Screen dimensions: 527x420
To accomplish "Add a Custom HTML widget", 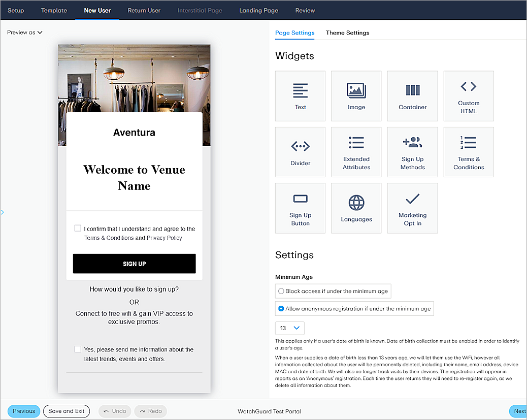I will [468, 96].
